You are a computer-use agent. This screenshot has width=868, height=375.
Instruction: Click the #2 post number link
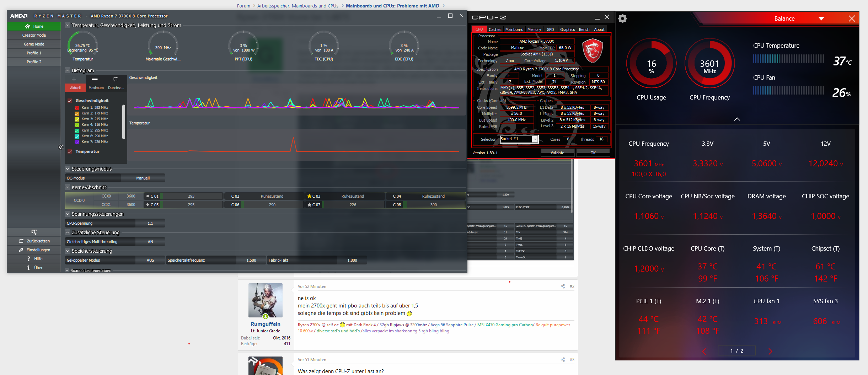(572, 286)
